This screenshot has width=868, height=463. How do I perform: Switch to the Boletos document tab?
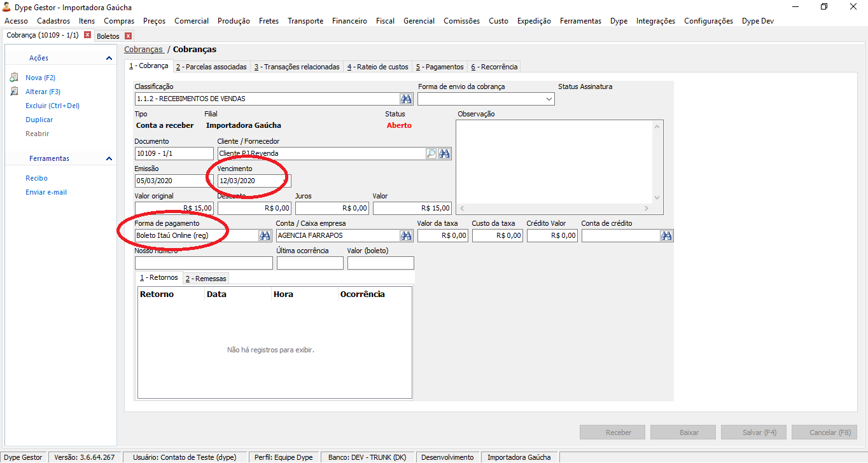pyautogui.click(x=108, y=36)
